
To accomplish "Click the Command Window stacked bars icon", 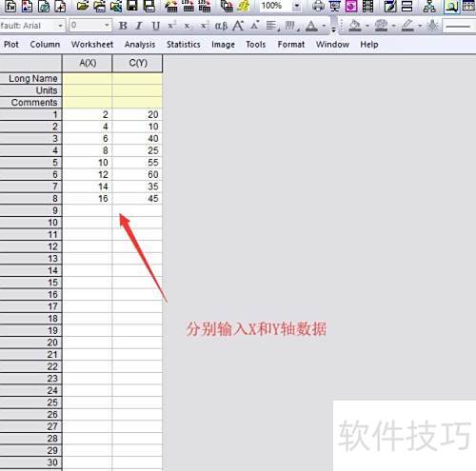I will [407, 6].
